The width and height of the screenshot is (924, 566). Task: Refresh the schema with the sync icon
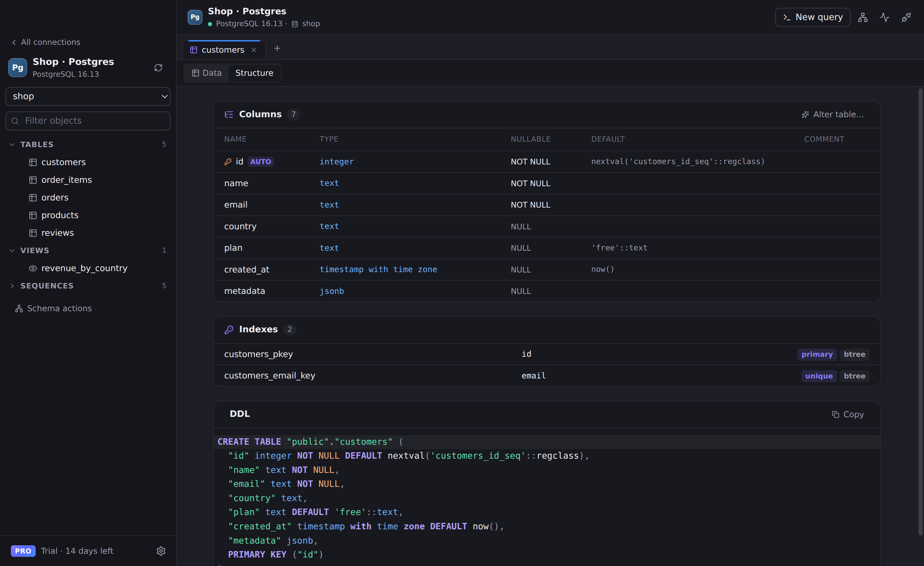(158, 68)
